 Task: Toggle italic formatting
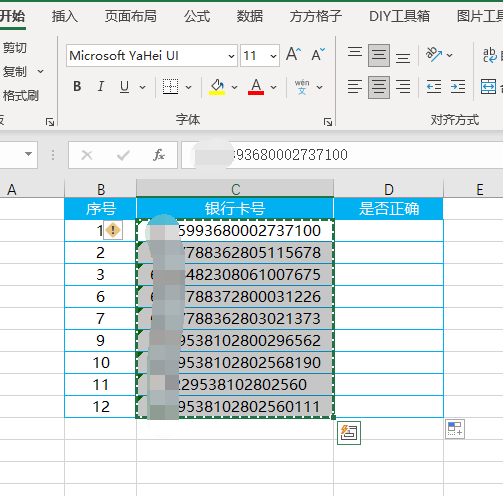pyautogui.click(x=101, y=87)
